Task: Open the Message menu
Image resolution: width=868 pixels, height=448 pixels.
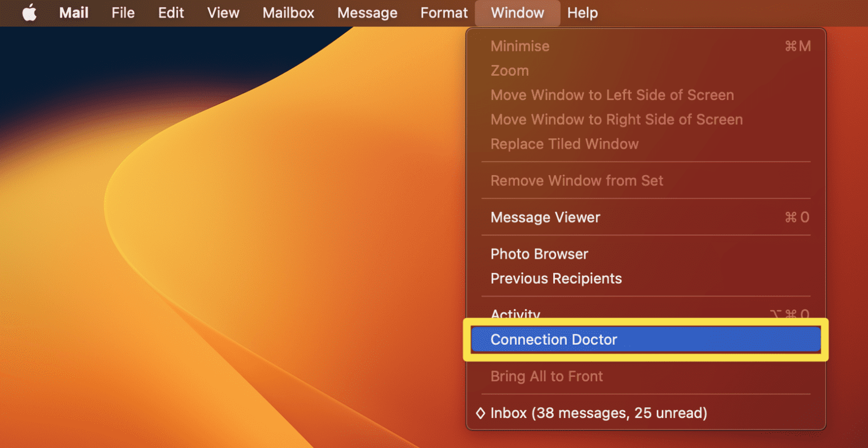Action: (367, 12)
